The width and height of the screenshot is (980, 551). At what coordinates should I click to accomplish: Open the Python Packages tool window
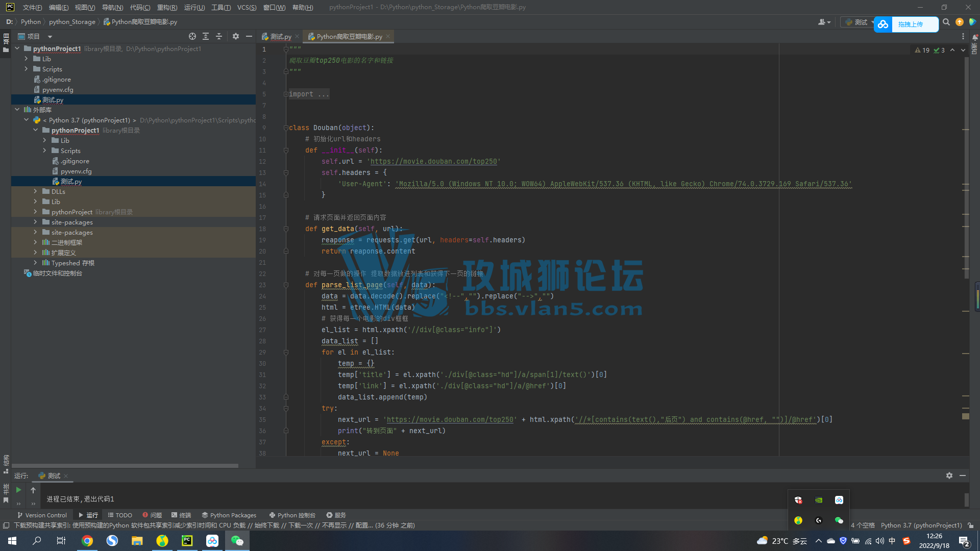229,515
